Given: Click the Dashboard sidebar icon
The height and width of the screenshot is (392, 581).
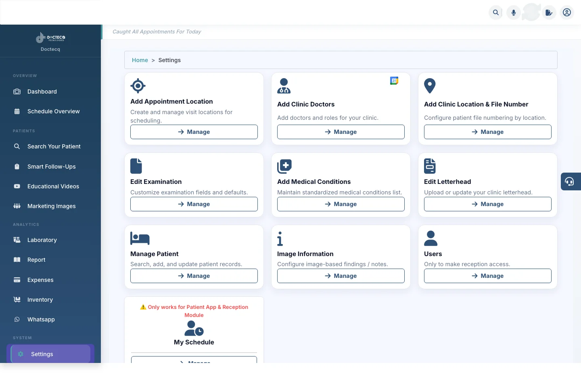Looking at the screenshot, I should (x=17, y=92).
